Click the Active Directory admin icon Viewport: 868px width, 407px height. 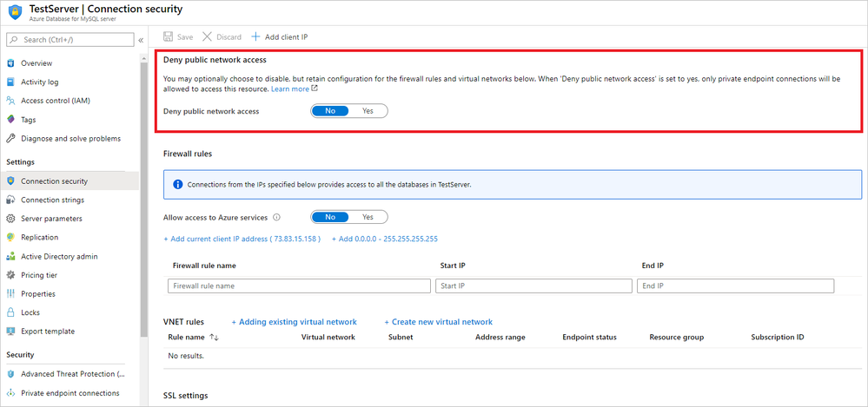click(10, 256)
